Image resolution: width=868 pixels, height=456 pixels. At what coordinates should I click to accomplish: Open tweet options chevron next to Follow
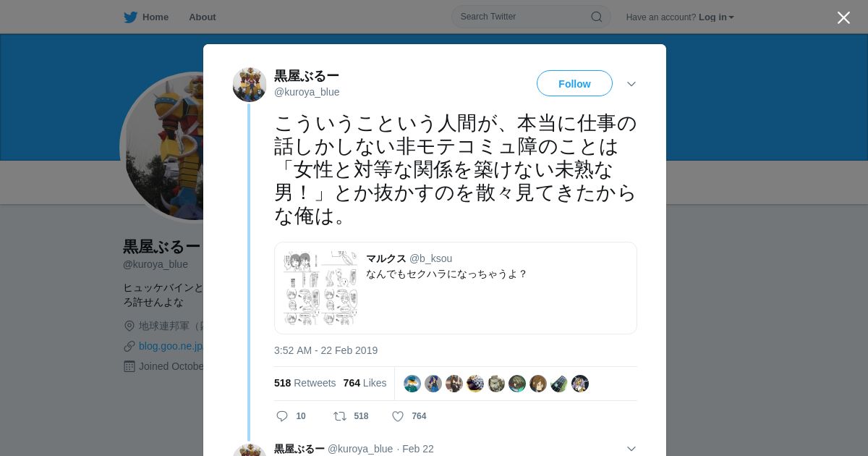tap(631, 84)
